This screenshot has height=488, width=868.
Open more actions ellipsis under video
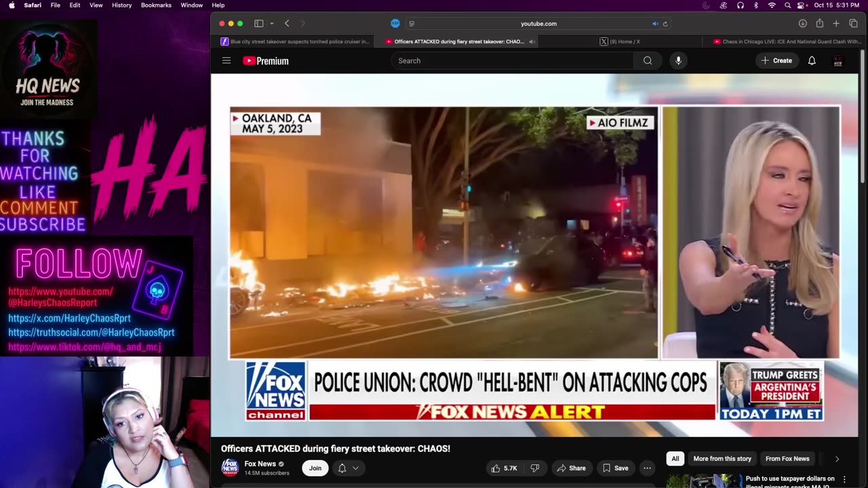(647, 468)
